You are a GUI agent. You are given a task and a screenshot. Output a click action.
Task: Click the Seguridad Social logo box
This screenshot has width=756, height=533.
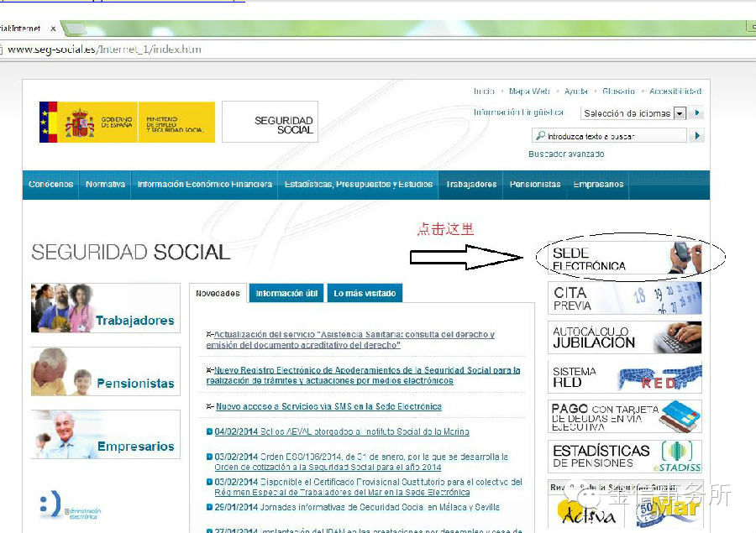(x=270, y=122)
